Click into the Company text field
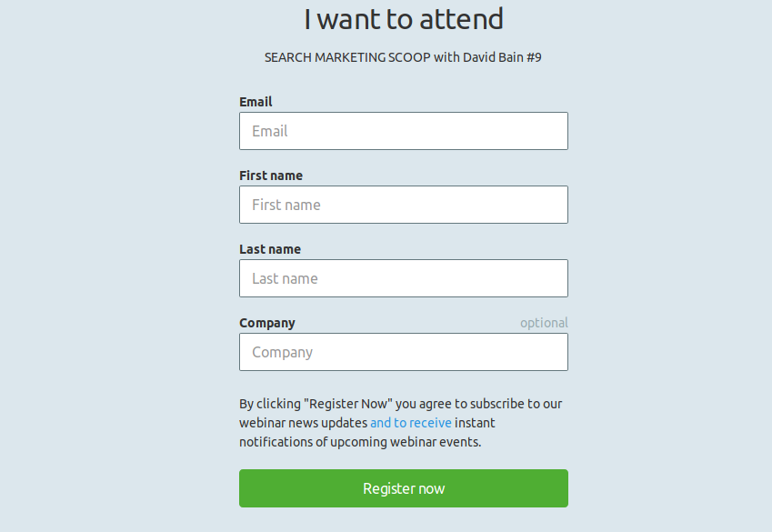 coord(404,352)
